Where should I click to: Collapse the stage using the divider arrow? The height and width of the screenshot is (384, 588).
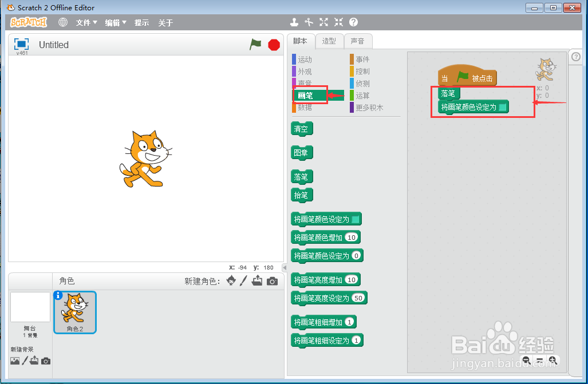285,268
